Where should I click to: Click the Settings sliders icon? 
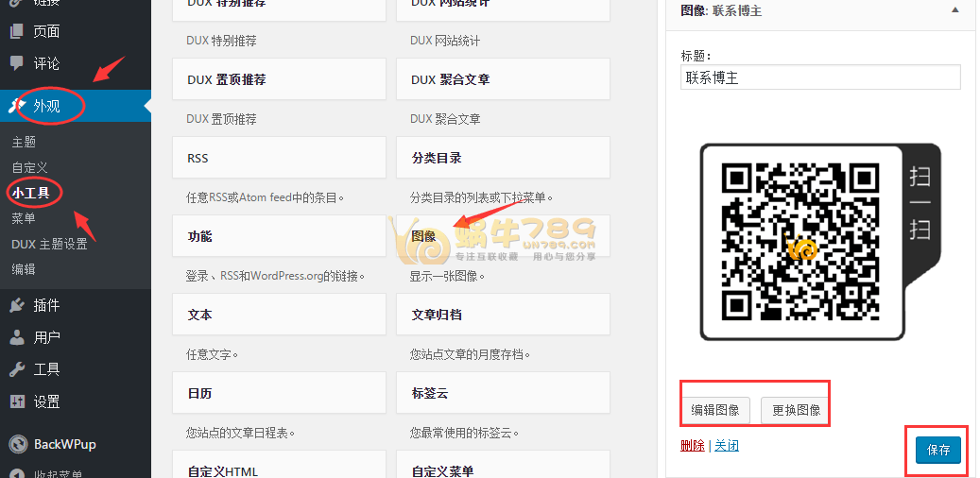17,401
